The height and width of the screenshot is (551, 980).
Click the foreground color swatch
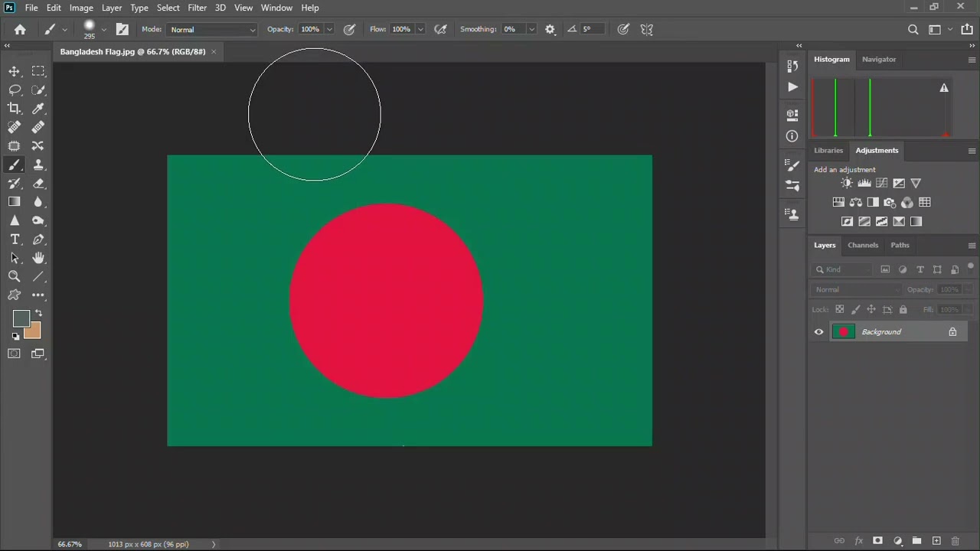tap(20, 318)
